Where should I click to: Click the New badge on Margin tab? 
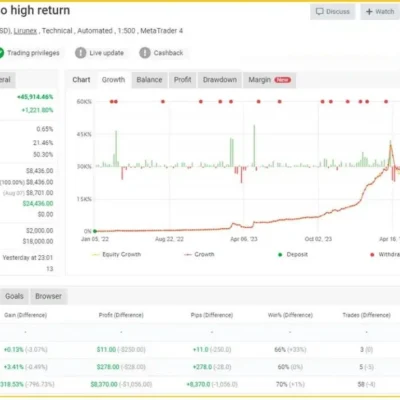[283, 80]
